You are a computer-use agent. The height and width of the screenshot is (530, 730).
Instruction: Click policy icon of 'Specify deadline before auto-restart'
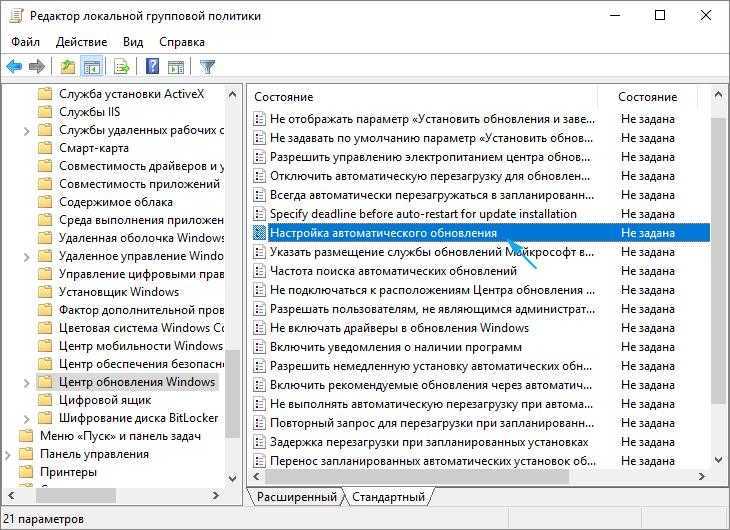pos(259,214)
